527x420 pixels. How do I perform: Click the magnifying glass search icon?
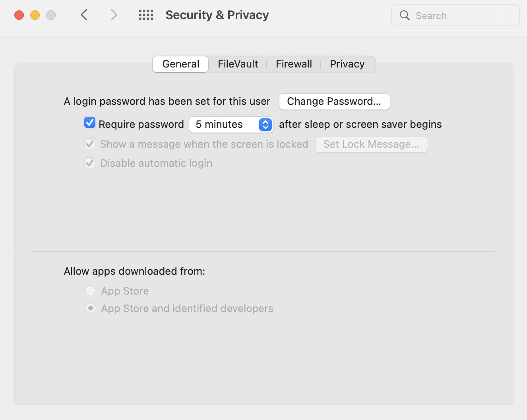[405, 15]
